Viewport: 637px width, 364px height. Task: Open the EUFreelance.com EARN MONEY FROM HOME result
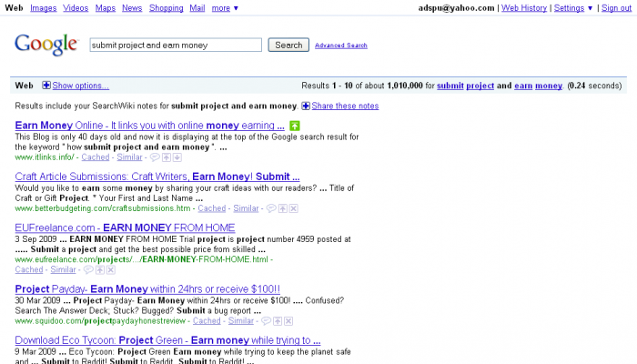pos(125,227)
